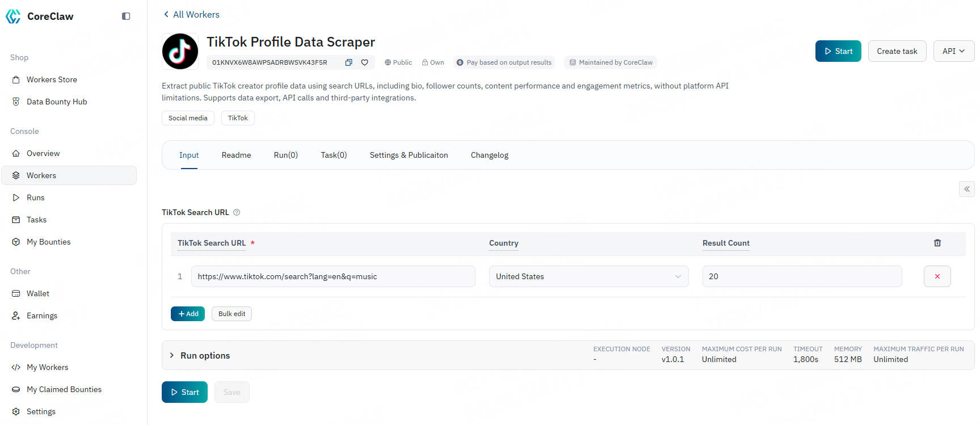Go back to All Workers
Viewport: 980px width, 425px height.
191,14
